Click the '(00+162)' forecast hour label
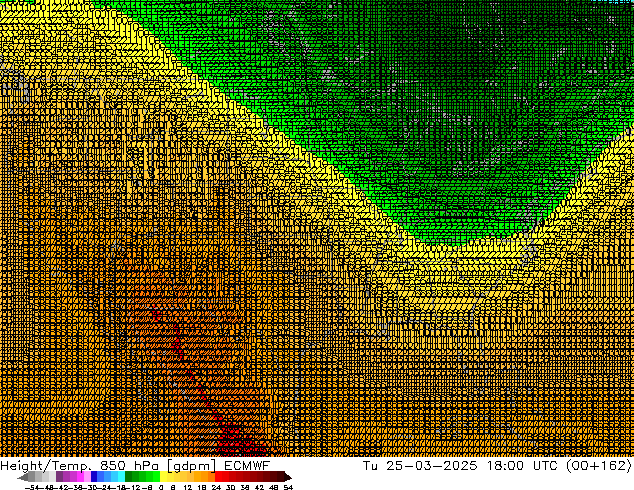Viewport: 634px width, 490px height. pyautogui.click(x=598, y=466)
